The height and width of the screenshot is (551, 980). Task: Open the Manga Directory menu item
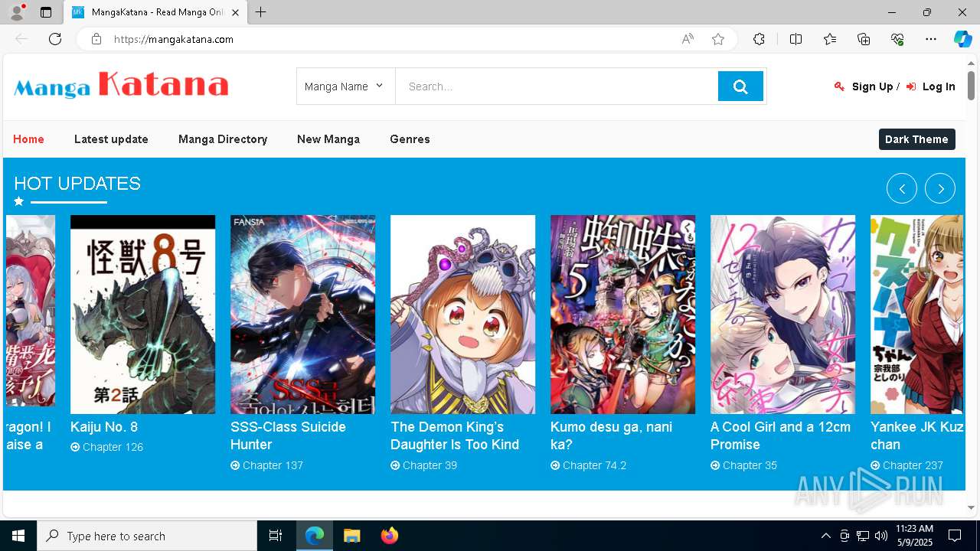pyautogui.click(x=223, y=139)
